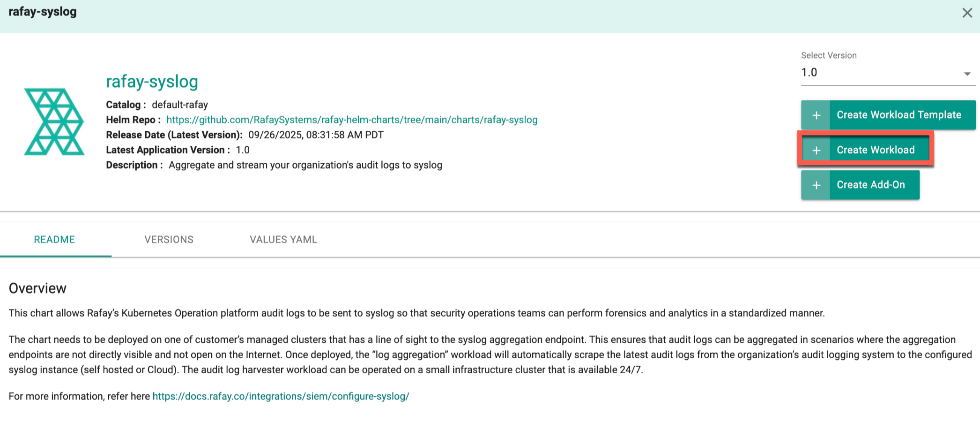Open the configure-syslog documentation link
980x423 pixels.
click(x=280, y=396)
